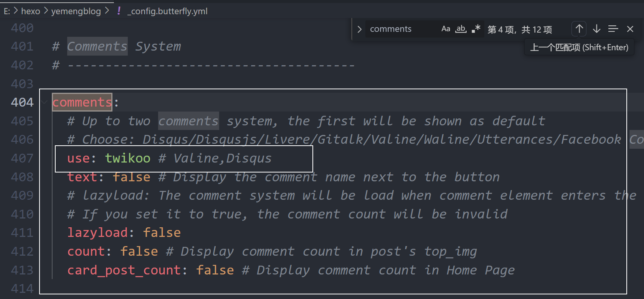
Task: Select line number 413 in the gutter
Action: click(x=22, y=270)
